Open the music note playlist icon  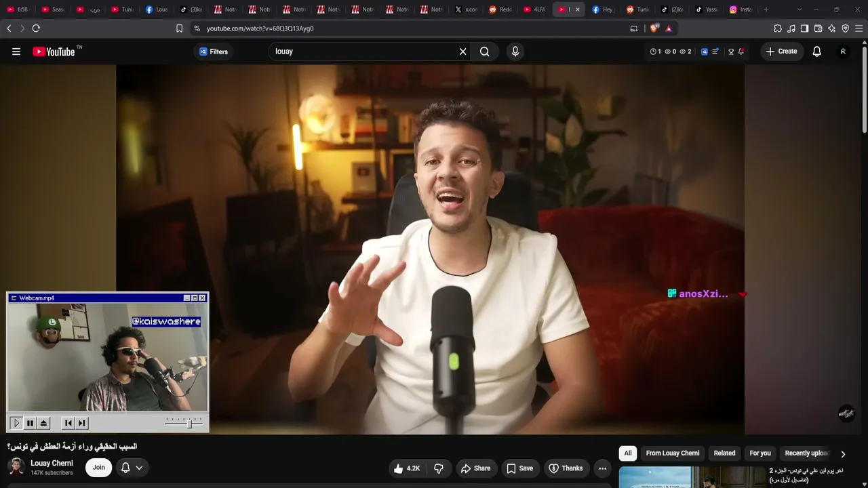791,28
